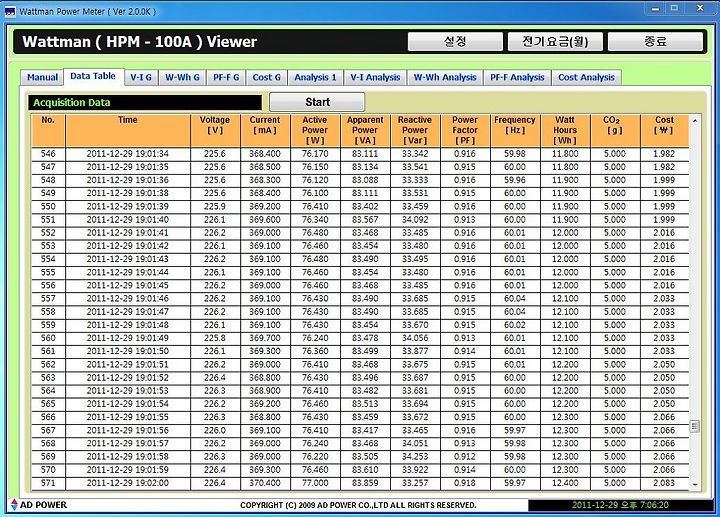Open the 설정 settings button
Viewport: 720px width, 517px height.
point(455,42)
